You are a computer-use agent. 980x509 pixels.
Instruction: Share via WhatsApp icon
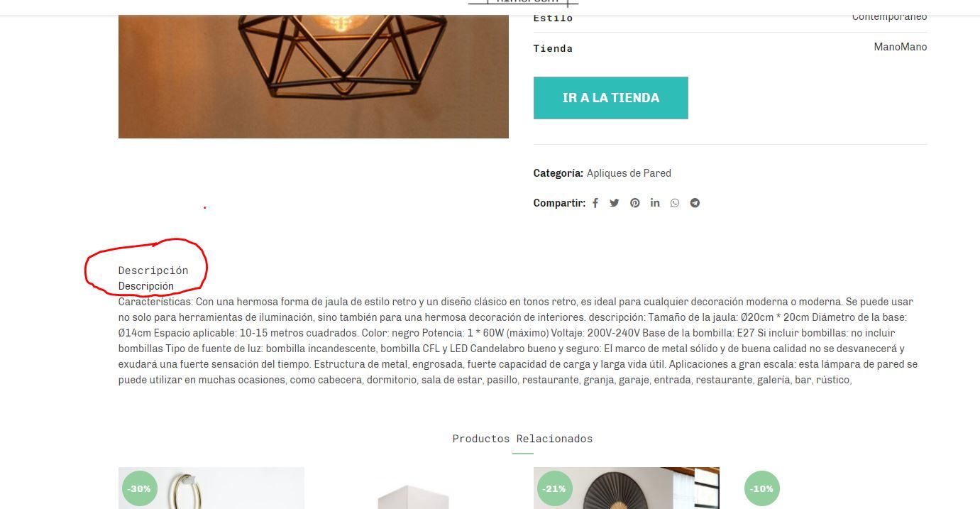coord(675,203)
